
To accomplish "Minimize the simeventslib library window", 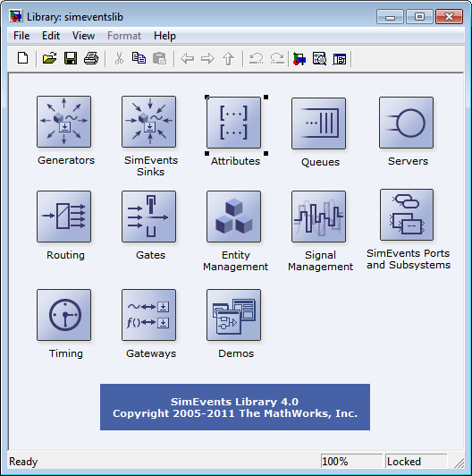I will tap(390, 16).
